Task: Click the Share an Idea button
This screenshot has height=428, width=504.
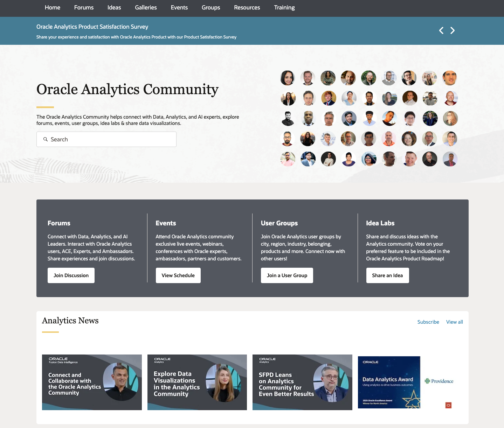Action: coord(387,275)
